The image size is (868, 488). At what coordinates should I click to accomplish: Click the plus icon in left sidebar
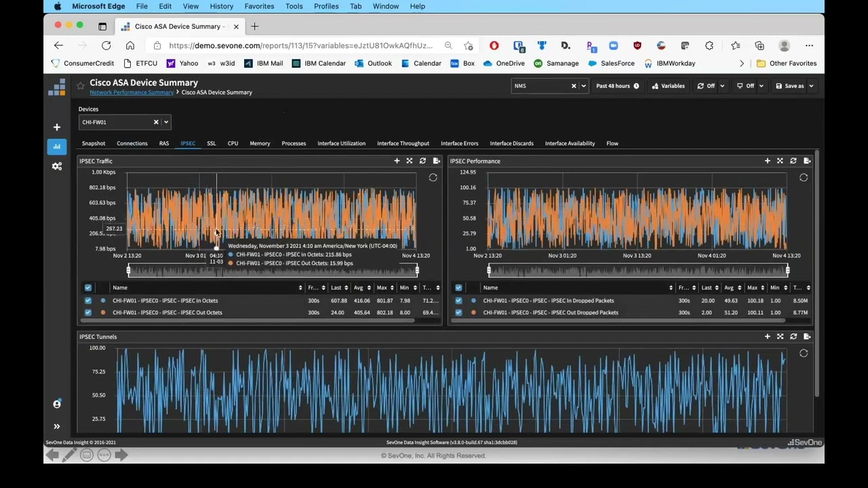[57, 127]
